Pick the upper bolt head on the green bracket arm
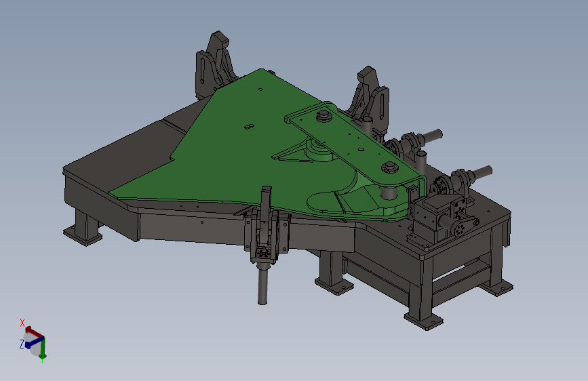588x381 pixels. point(324,116)
